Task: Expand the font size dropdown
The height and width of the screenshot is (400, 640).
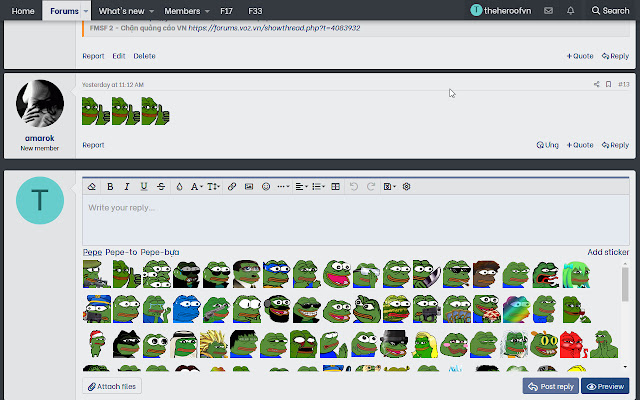Action: tap(214, 186)
